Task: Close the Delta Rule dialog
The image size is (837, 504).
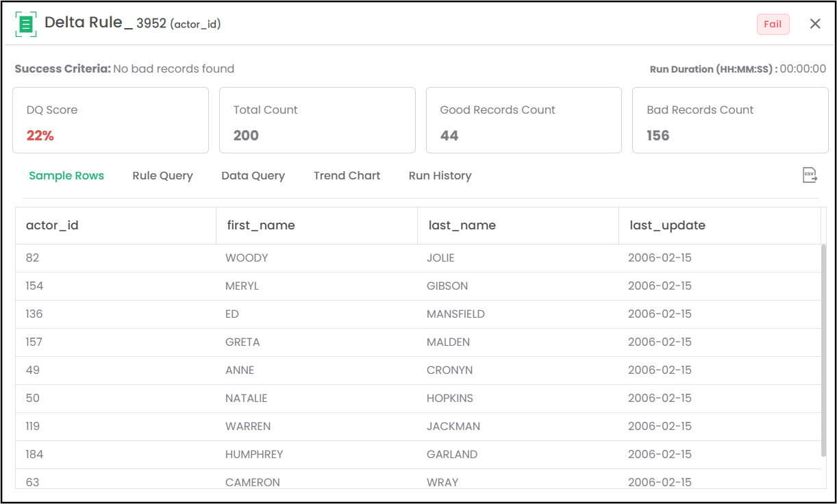Action: 815,24
